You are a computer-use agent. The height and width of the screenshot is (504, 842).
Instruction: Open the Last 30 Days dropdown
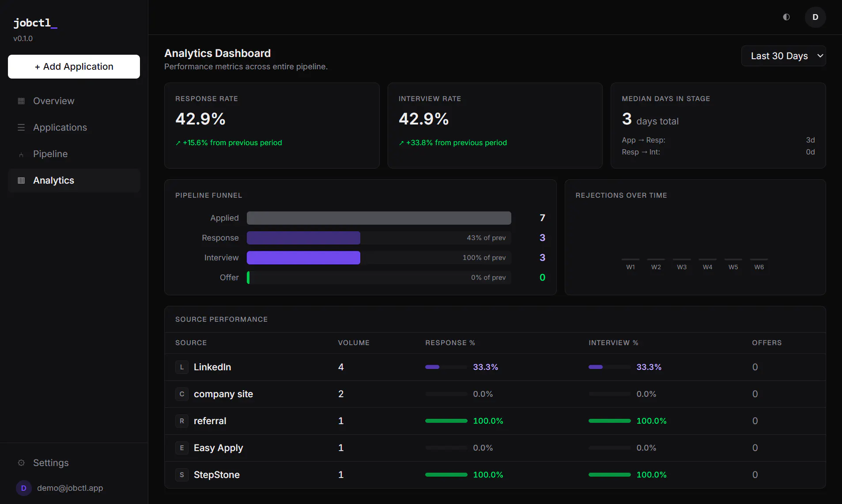point(783,56)
